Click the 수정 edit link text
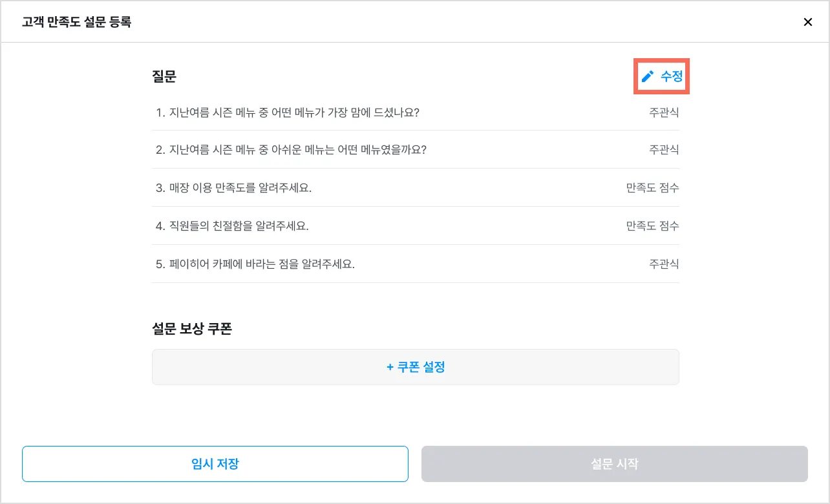This screenshot has width=830, height=504. tap(672, 76)
